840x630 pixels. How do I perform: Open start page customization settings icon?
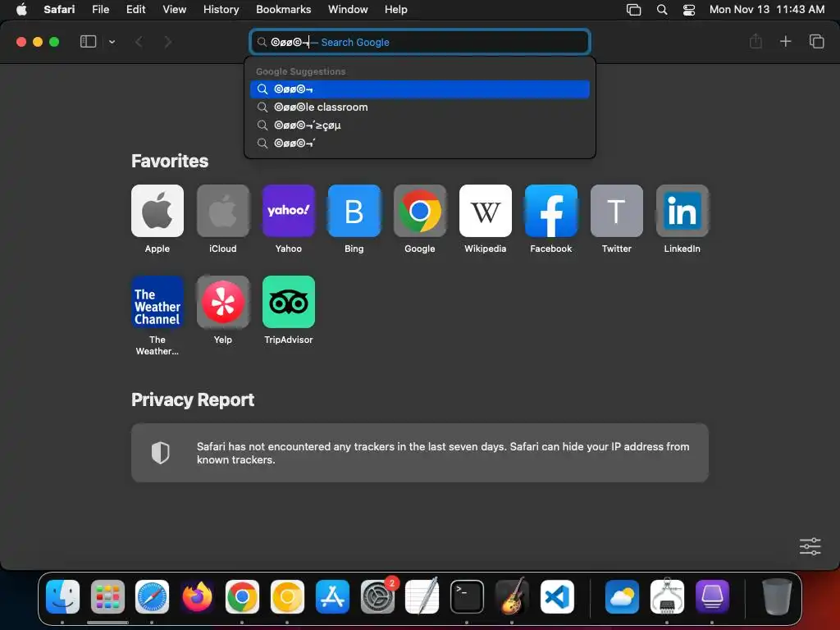(x=810, y=546)
